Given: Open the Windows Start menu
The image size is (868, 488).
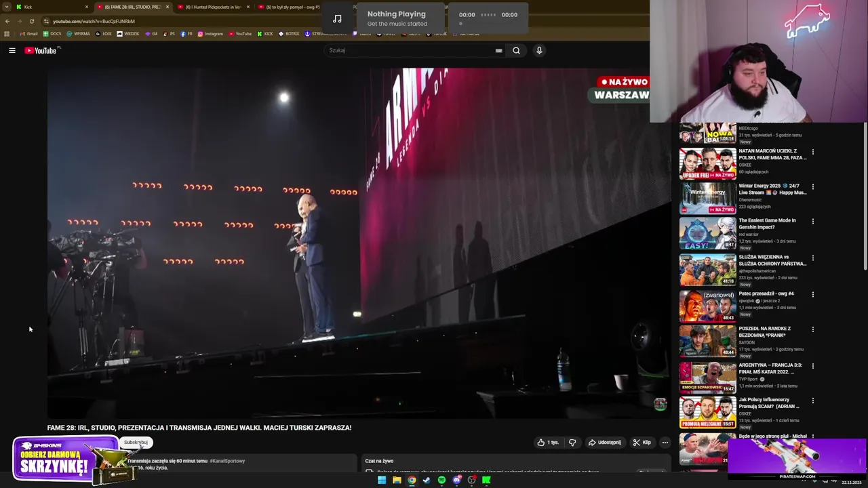Looking at the screenshot, I should point(382,480).
